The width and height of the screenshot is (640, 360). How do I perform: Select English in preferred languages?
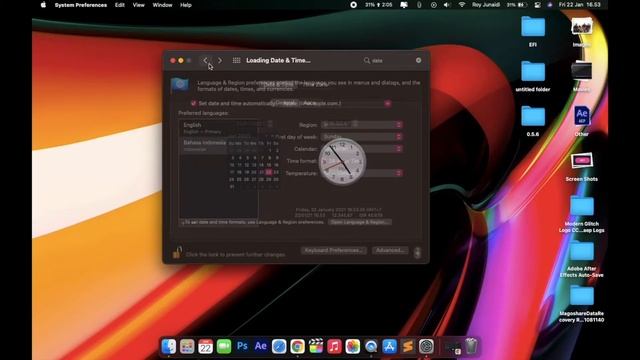pos(218,128)
